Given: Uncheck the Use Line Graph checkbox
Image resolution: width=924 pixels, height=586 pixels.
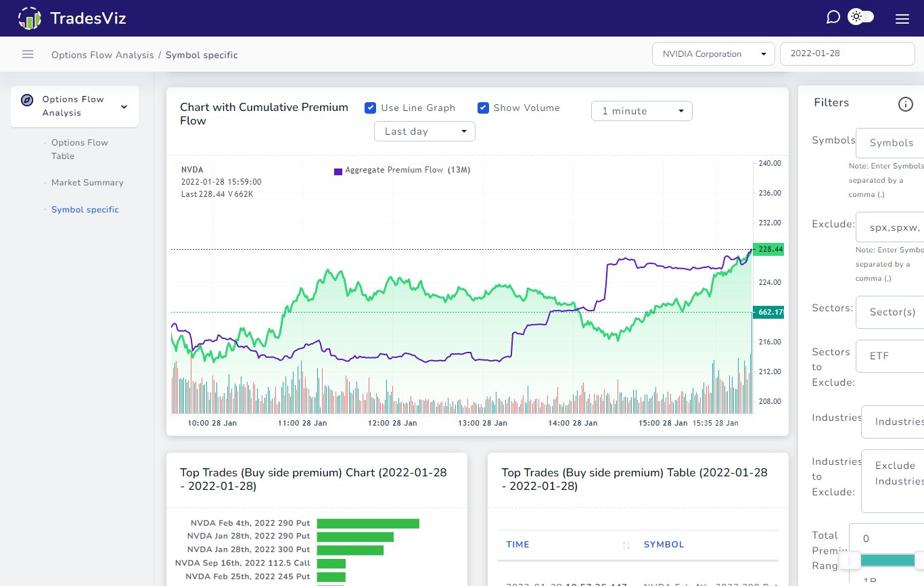Looking at the screenshot, I should (371, 108).
